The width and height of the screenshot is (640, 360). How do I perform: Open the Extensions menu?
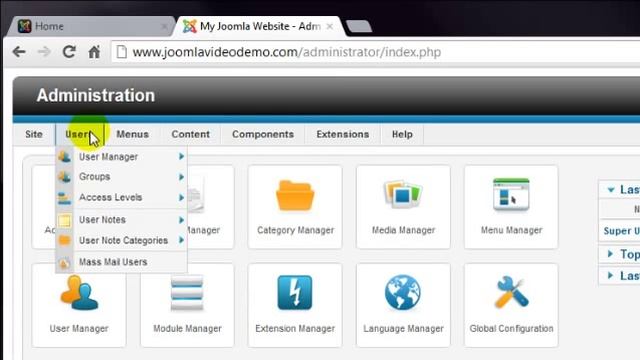pos(342,134)
